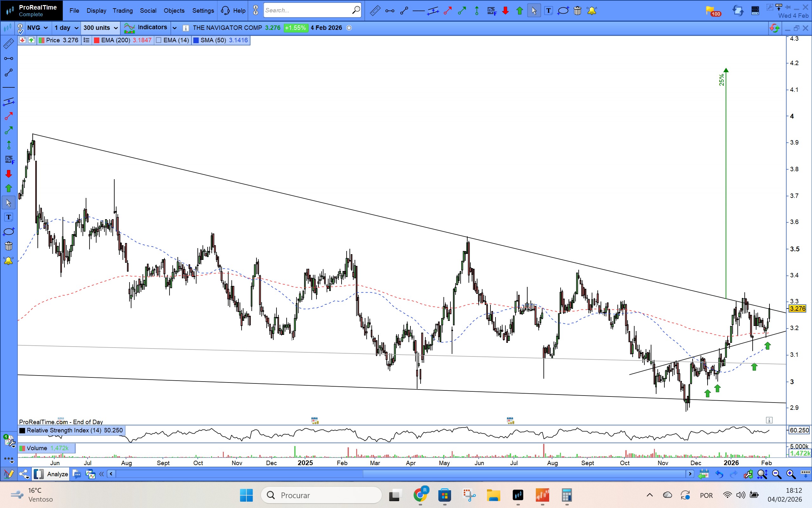Screen dimensions: 812x508
Task: Click the horizontal chart scrollbar thumb
Action: (524, 474)
